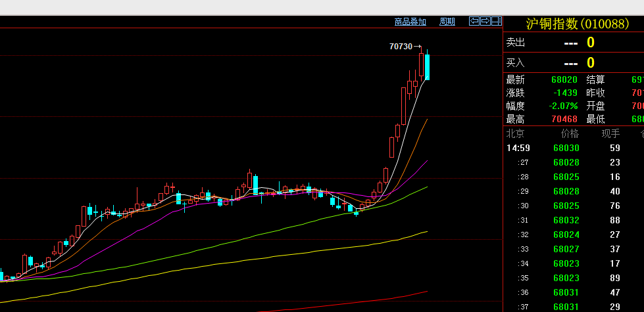Viewport: 644px width, 312px height.
Task: Open the 周期 period link
Action: [x=447, y=22]
